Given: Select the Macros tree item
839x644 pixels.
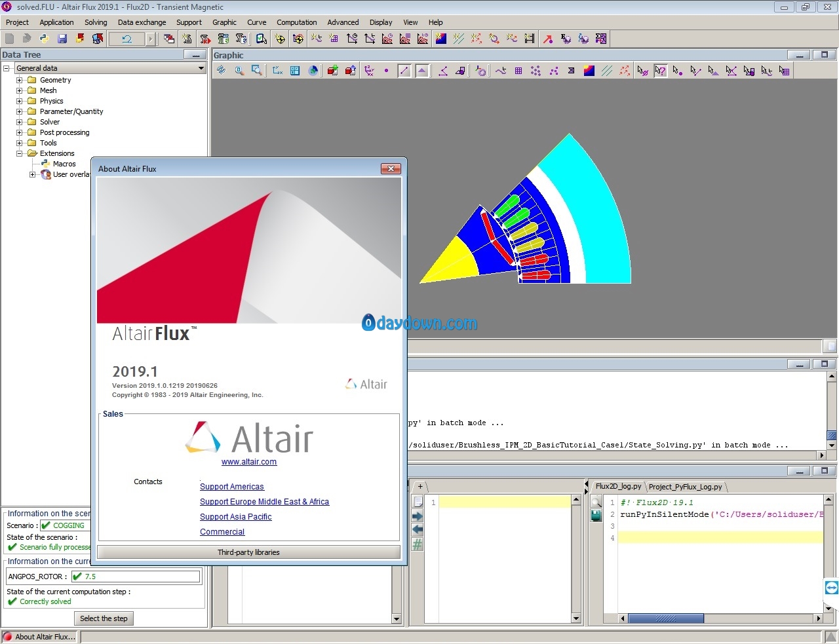Looking at the screenshot, I should (x=64, y=164).
